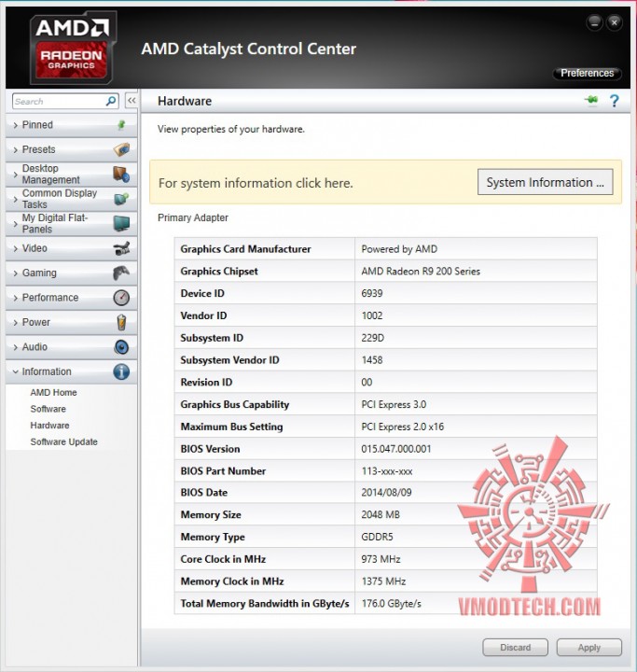
Task: Close the Catalyst Control Center window
Action: 615,22
